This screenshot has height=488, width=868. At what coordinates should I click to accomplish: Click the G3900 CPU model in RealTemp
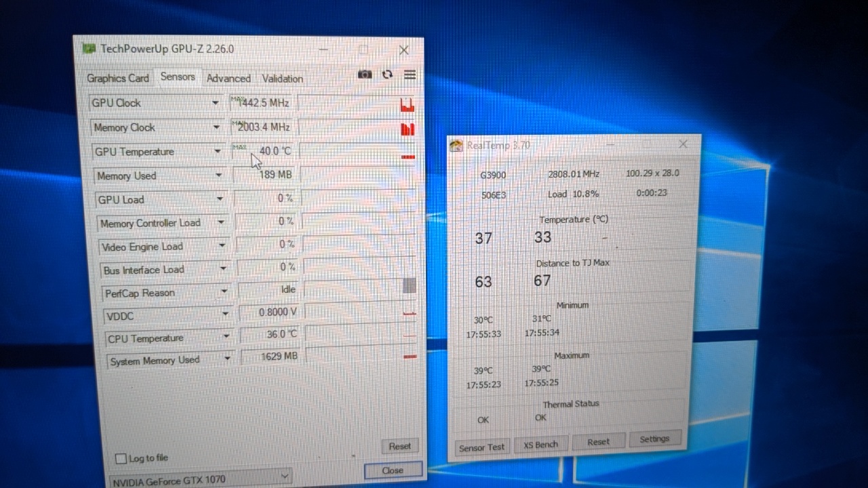[x=493, y=175]
